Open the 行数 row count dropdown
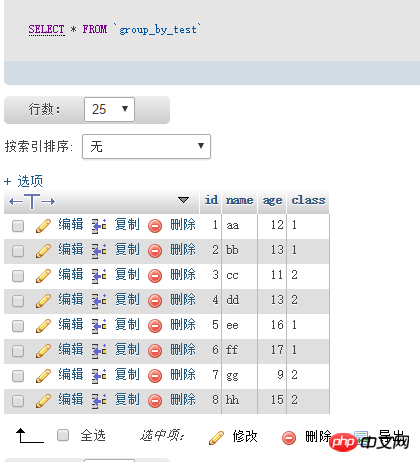This screenshot has height=462, width=420. (x=109, y=109)
